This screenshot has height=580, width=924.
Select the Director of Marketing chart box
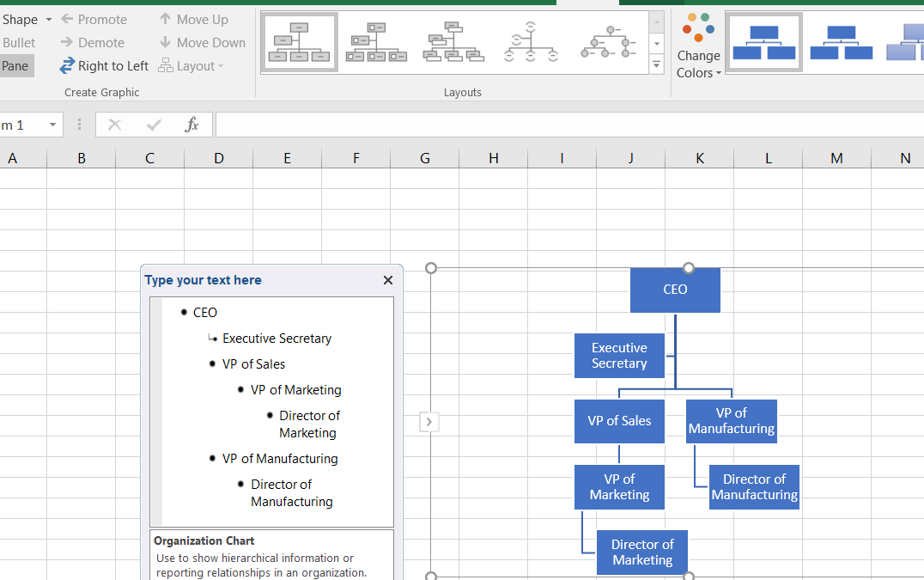[642, 553]
